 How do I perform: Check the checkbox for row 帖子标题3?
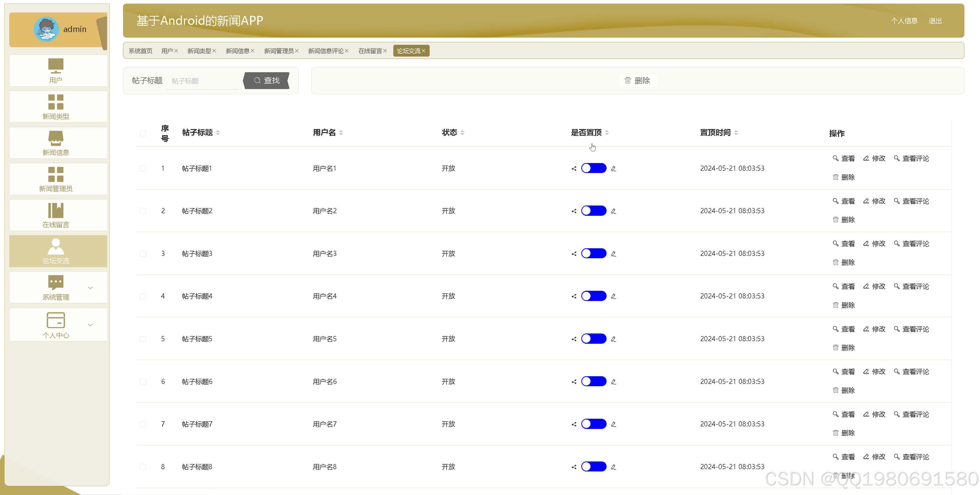[143, 254]
